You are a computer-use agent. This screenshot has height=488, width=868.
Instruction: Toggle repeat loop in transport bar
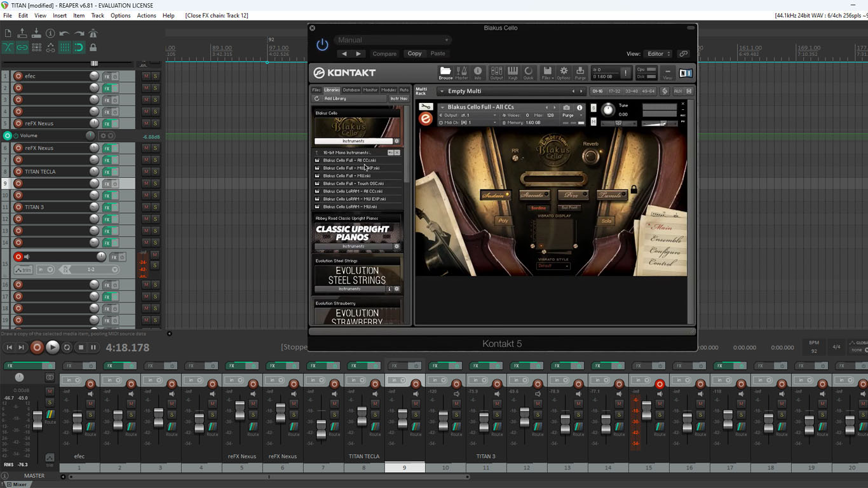[x=67, y=348]
